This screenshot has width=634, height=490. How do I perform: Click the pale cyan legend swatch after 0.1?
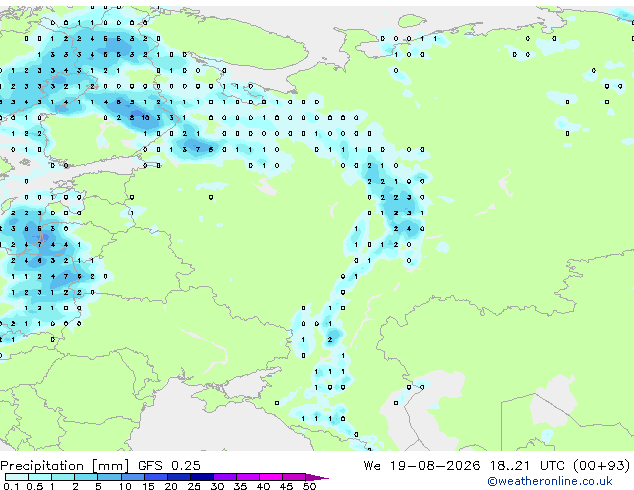click(17, 477)
